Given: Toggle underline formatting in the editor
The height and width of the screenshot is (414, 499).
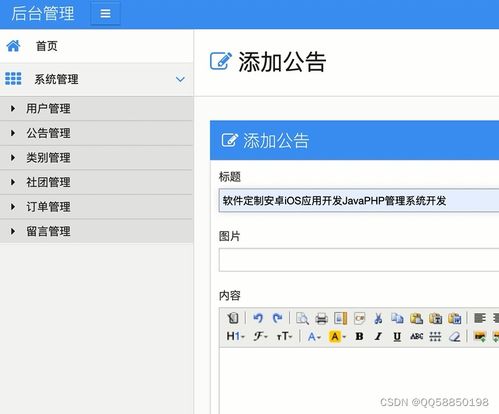Looking at the screenshot, I should (397, 337).
